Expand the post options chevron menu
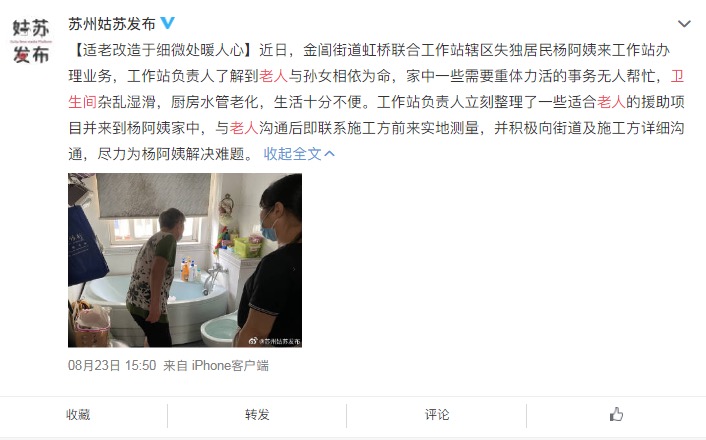 click(x=684, y=24)
